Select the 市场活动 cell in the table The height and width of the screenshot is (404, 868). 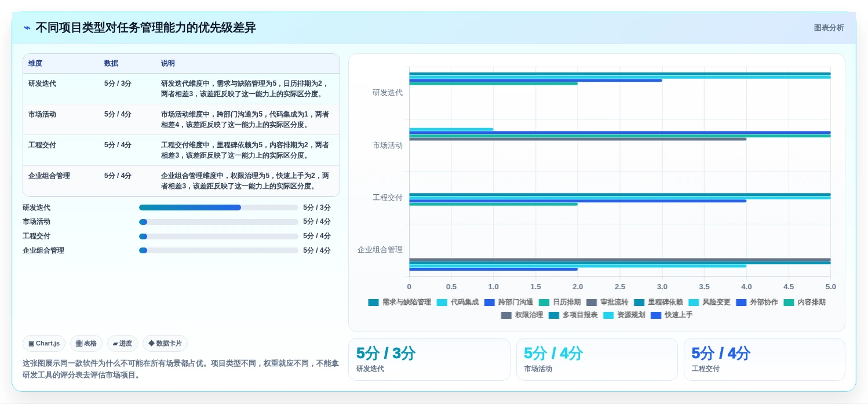42,114
